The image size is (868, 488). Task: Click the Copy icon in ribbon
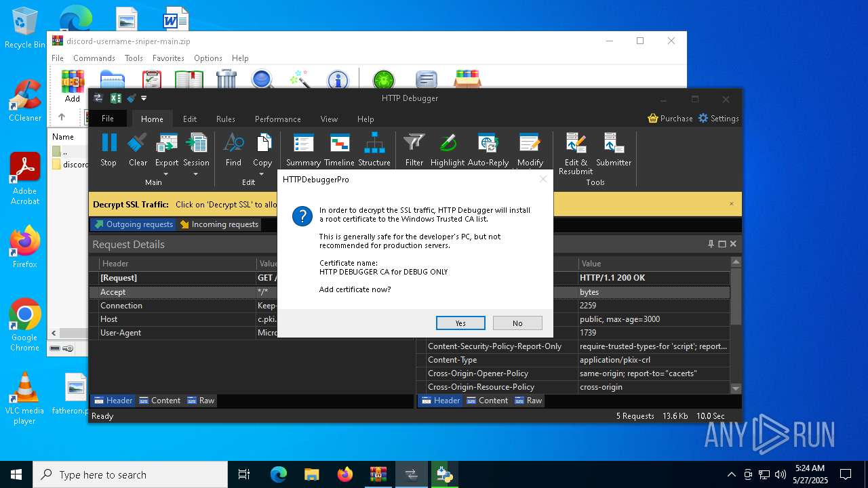(262, 144)
